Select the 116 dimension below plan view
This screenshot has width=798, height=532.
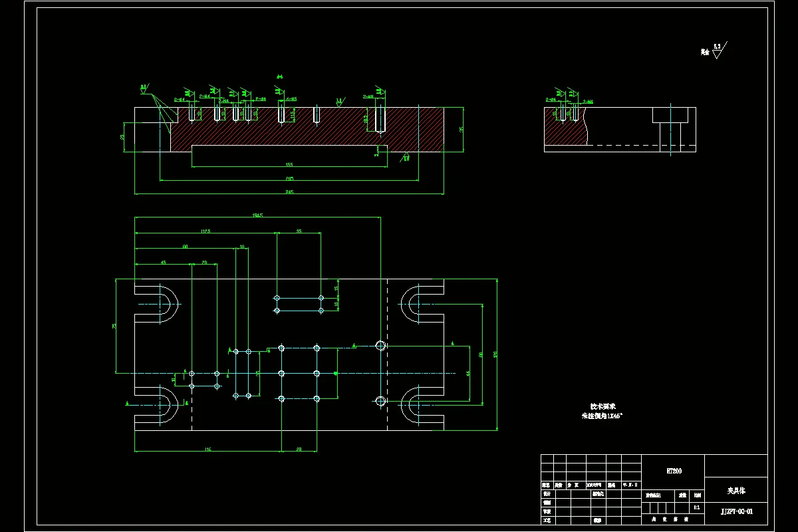tap(207, 450)
